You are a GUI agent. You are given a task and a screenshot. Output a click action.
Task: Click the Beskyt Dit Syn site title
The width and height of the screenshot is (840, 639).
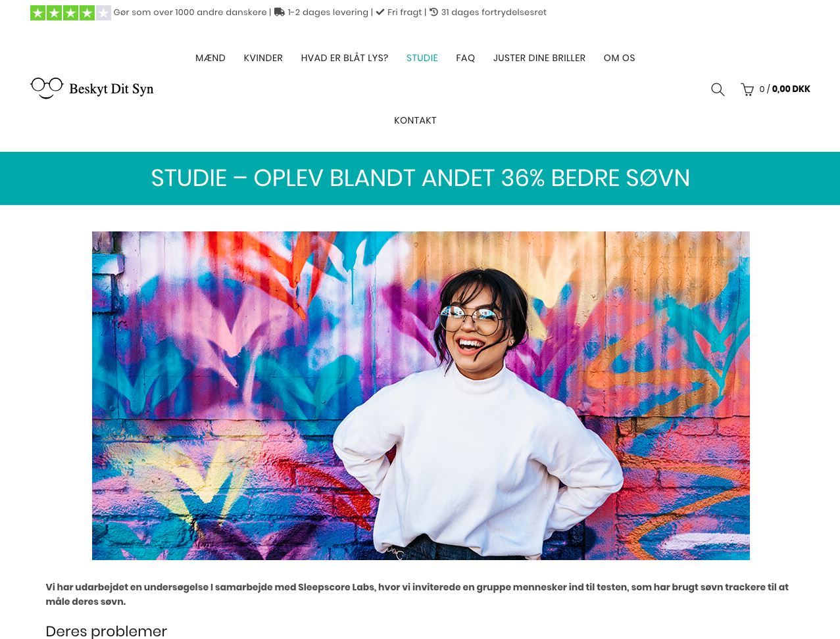coord(111,89)
